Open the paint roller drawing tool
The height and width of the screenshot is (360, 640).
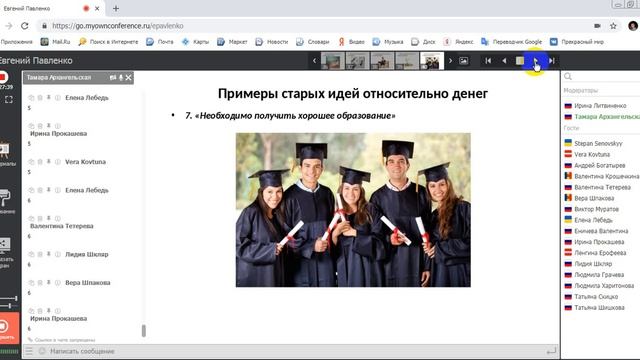pyautogui.click(x=4, y=198)
